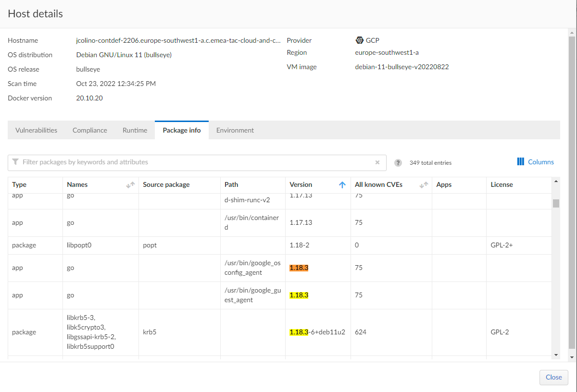
Task: Switch to the Vulnerabilities tab
Action: [36, 130]
